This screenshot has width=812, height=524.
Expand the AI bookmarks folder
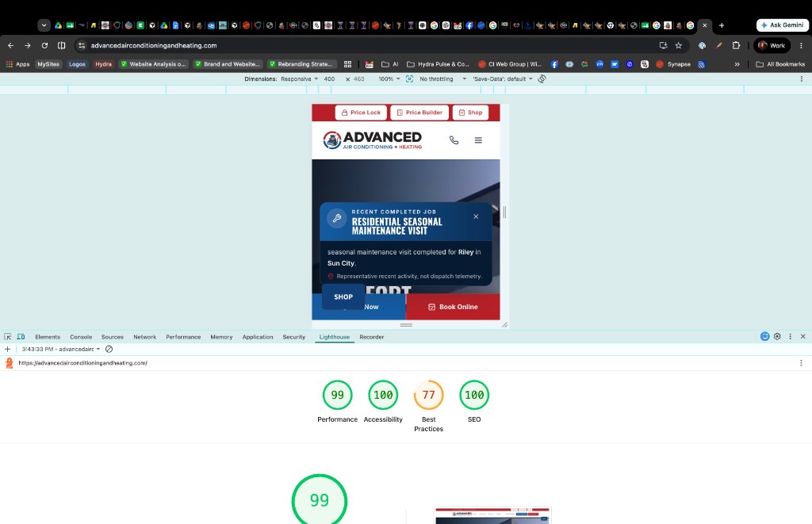coord(390,64)
